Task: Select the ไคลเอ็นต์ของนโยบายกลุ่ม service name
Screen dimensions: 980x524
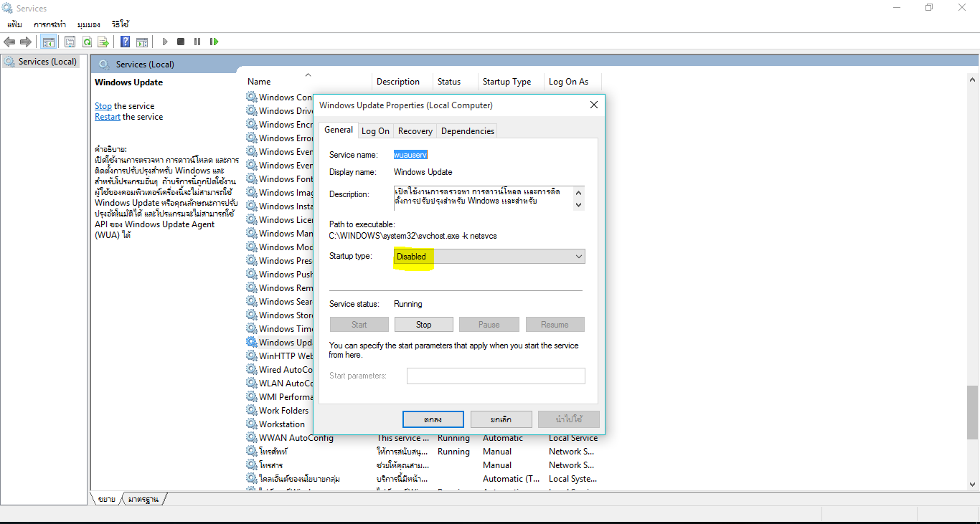Action: [299, 478]
